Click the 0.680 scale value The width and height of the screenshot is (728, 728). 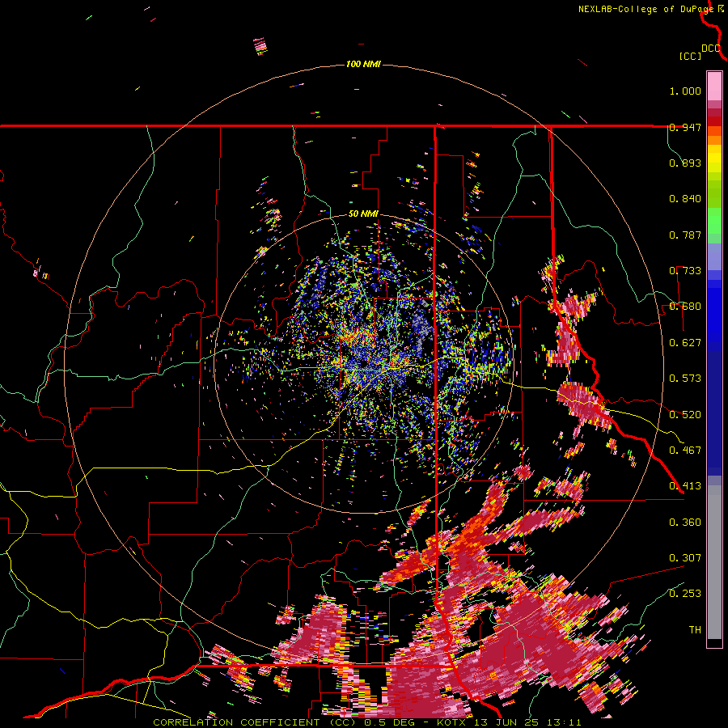(685, 307)
